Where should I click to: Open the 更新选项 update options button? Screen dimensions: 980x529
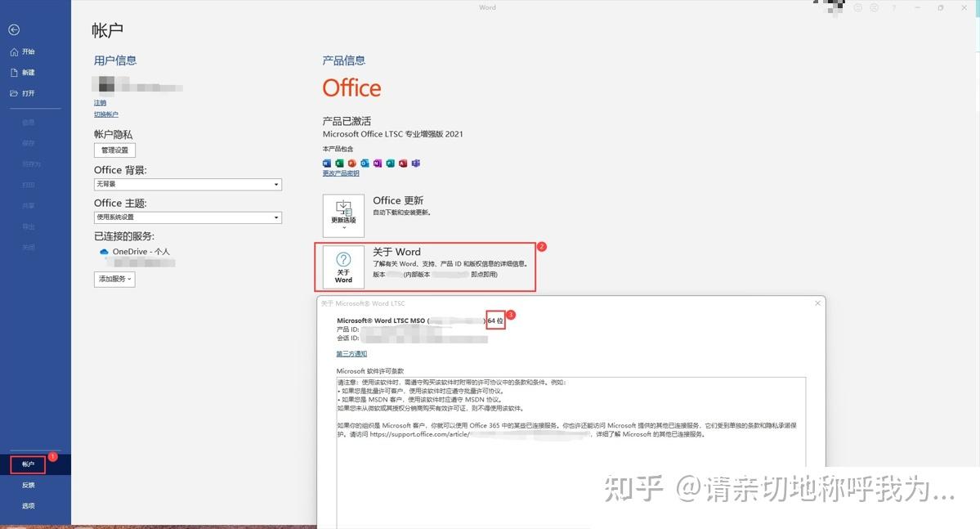point(343,215)
